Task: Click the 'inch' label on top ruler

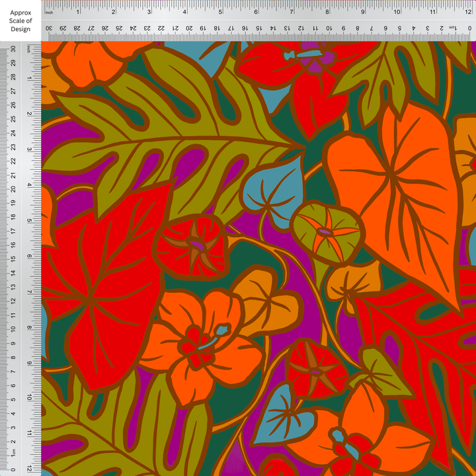Action: click(x=49, y=13)
